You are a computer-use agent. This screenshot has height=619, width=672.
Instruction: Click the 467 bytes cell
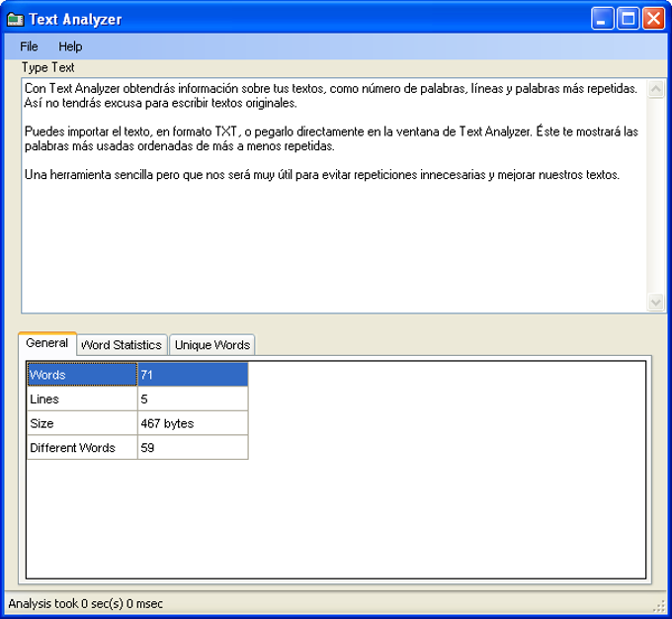193,423
